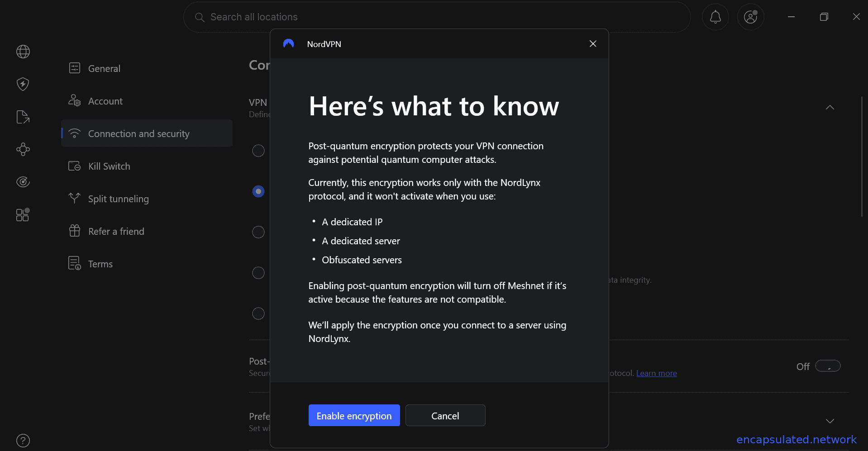Expand the bottom preferences section chevron
Viewport: 868px width, 451px height.
coord(830,421)
